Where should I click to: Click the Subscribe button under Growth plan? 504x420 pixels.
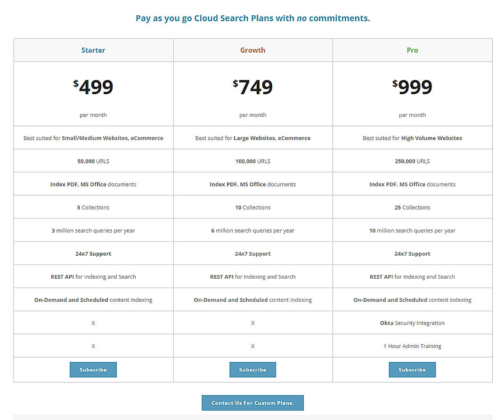[x=252, y=370]
